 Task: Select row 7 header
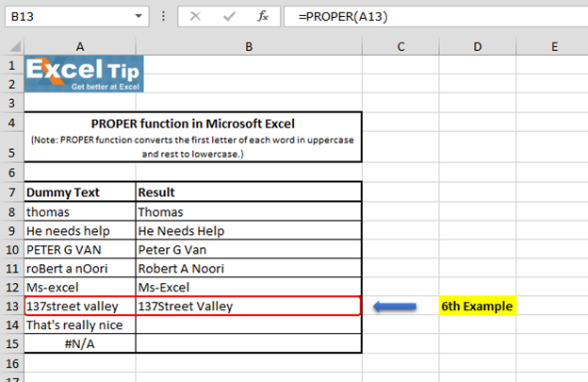coord(11,192)
